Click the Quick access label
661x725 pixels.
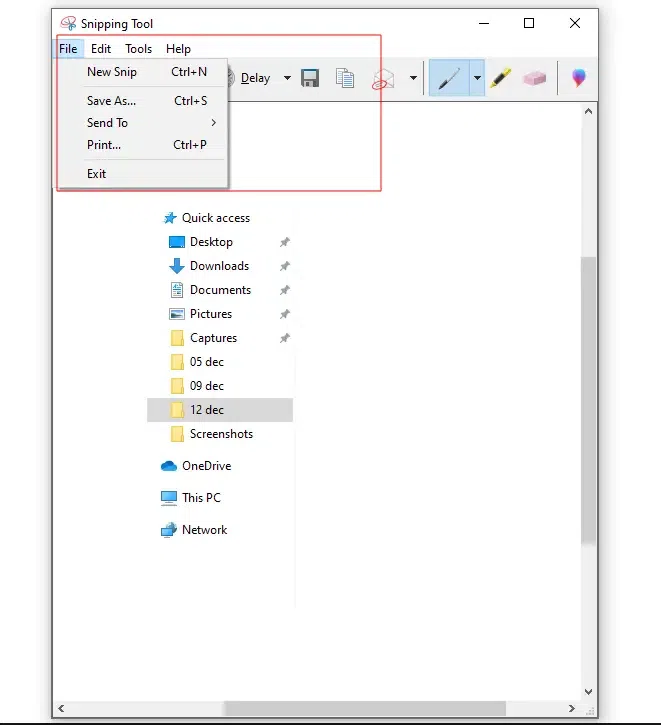coord(216,218)
